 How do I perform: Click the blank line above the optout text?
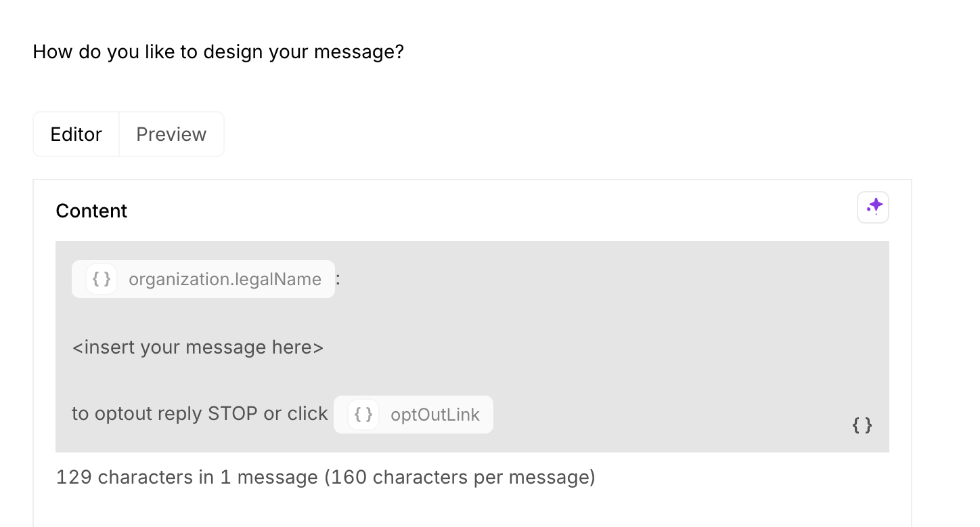(x=271, y=381)
